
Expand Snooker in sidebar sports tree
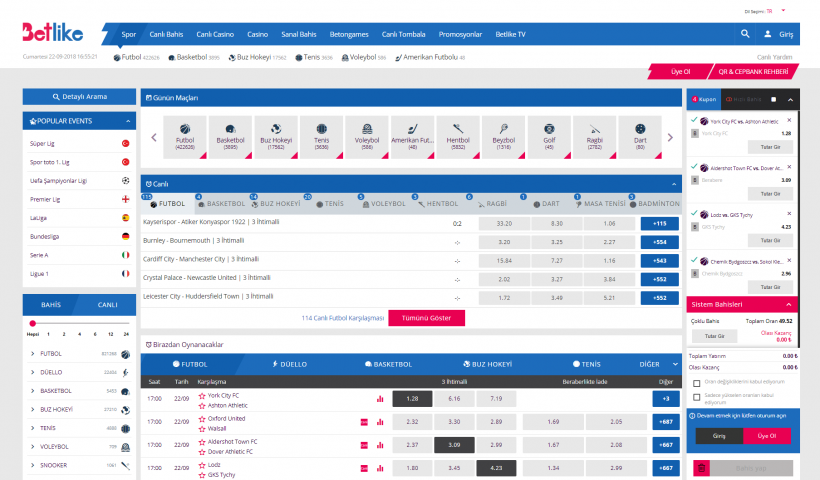pyautogui.click(x=32, y=465)
